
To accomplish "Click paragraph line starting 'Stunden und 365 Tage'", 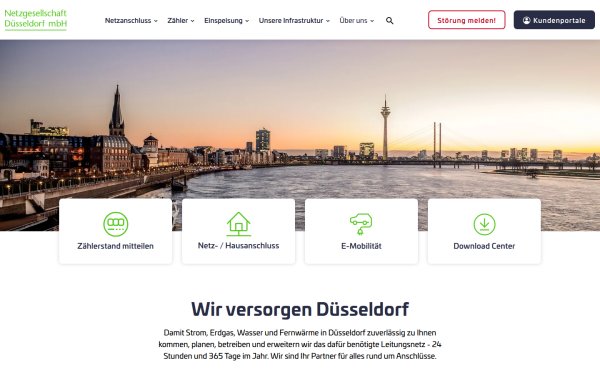I will (300, 356).
